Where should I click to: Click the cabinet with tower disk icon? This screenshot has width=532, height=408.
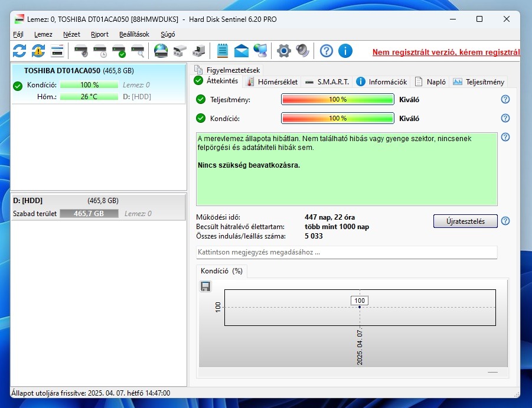199,51
